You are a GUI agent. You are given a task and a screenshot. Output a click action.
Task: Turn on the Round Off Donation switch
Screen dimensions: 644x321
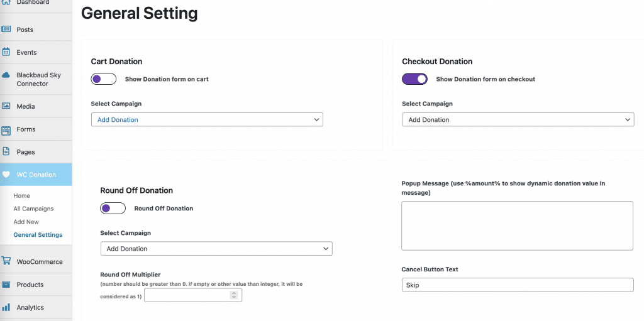[113, 208]
